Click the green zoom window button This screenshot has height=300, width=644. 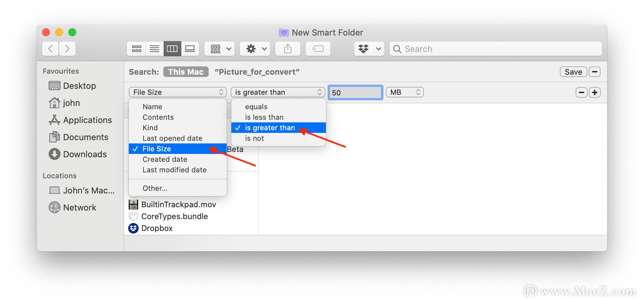click(x=72, y=32)
